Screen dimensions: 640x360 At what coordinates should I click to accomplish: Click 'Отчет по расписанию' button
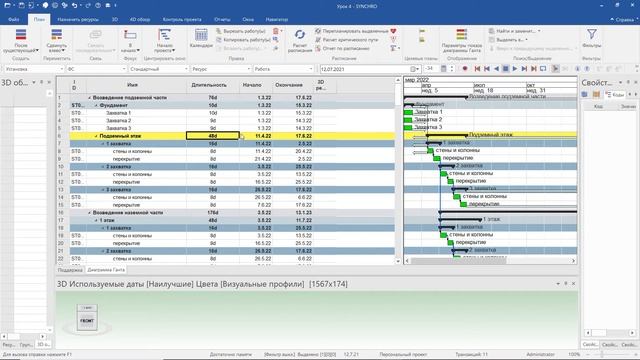click(342, 48)
